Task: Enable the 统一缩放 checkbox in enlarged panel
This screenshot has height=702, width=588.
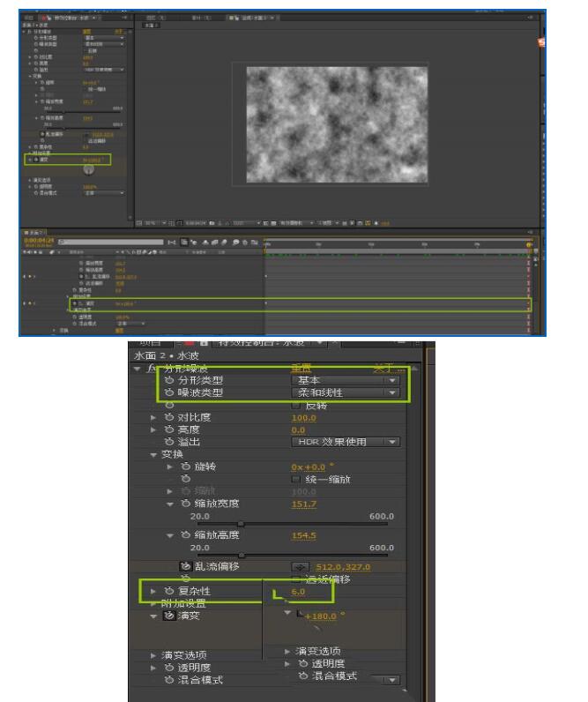Action: tap(296, 480)
